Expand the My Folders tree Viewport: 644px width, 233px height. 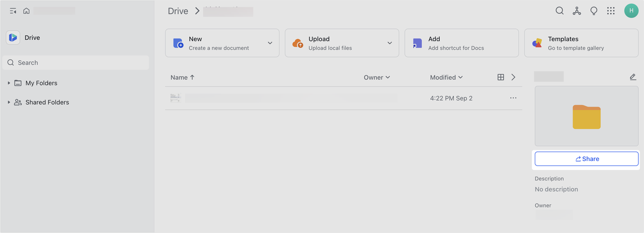9,83
